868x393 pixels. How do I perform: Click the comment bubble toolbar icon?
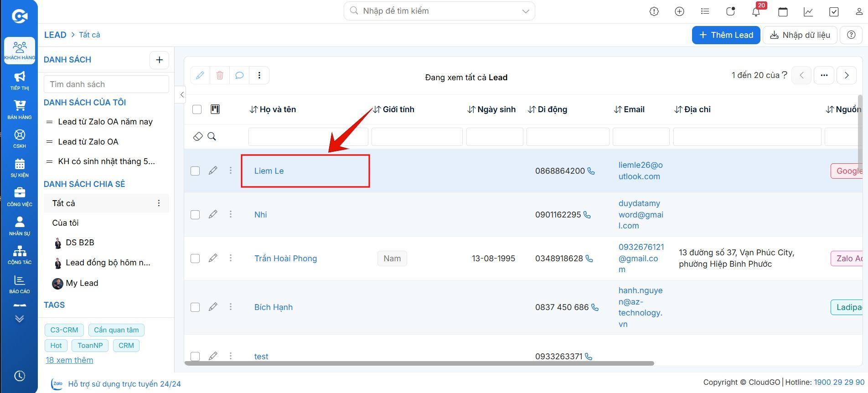(x=239, y=75)
